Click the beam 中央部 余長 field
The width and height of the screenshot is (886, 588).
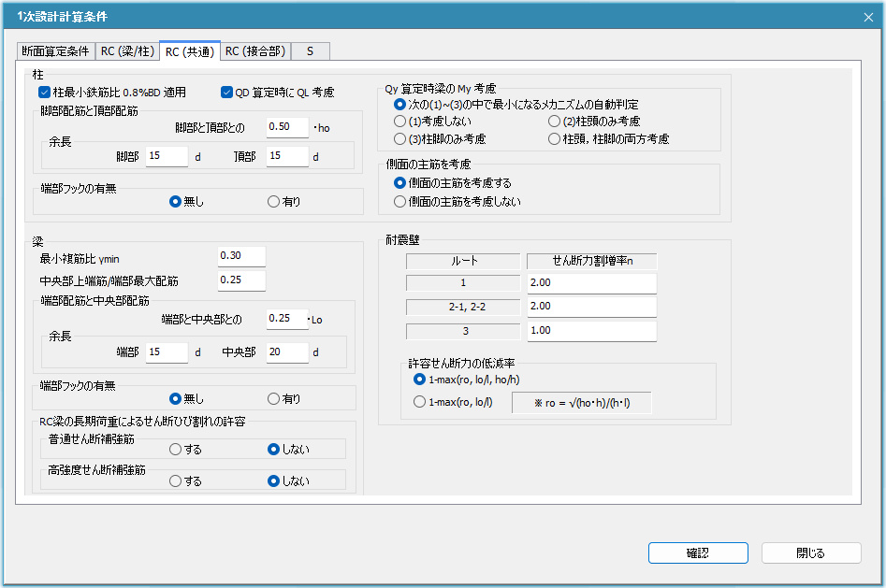pyautogui.click(x=287, y=352)
